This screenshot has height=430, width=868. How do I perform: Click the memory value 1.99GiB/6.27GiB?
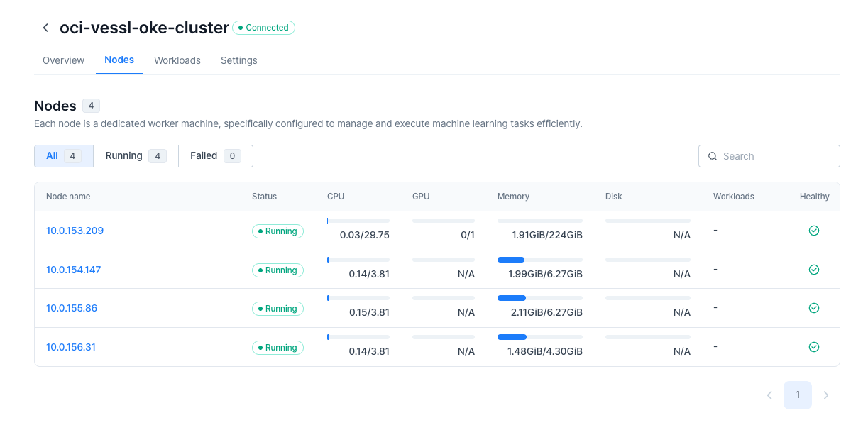pos(546,274)
